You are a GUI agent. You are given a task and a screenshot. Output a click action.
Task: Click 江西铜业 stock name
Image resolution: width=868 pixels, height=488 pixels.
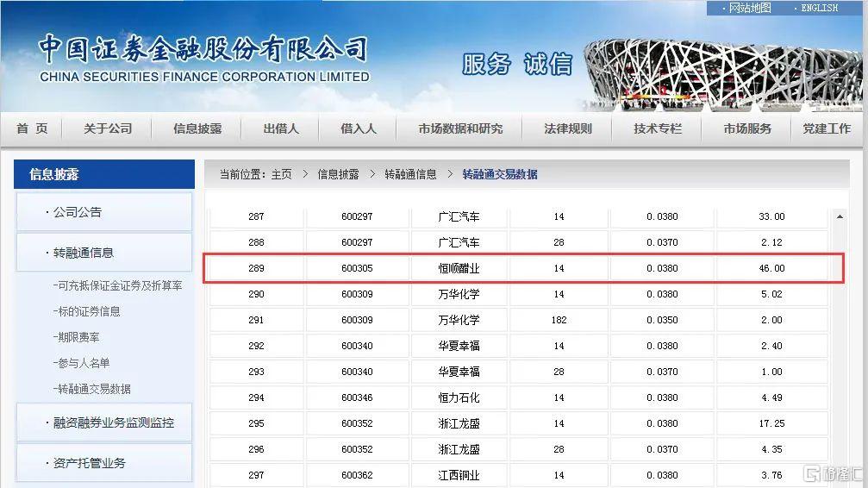(x=459, y=475)
